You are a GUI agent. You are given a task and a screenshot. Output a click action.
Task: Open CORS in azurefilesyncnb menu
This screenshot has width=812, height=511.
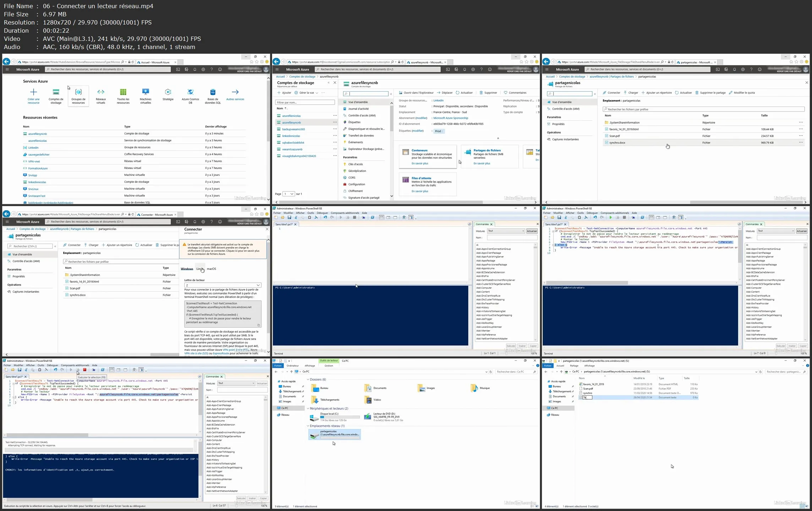tap(351, 178)
